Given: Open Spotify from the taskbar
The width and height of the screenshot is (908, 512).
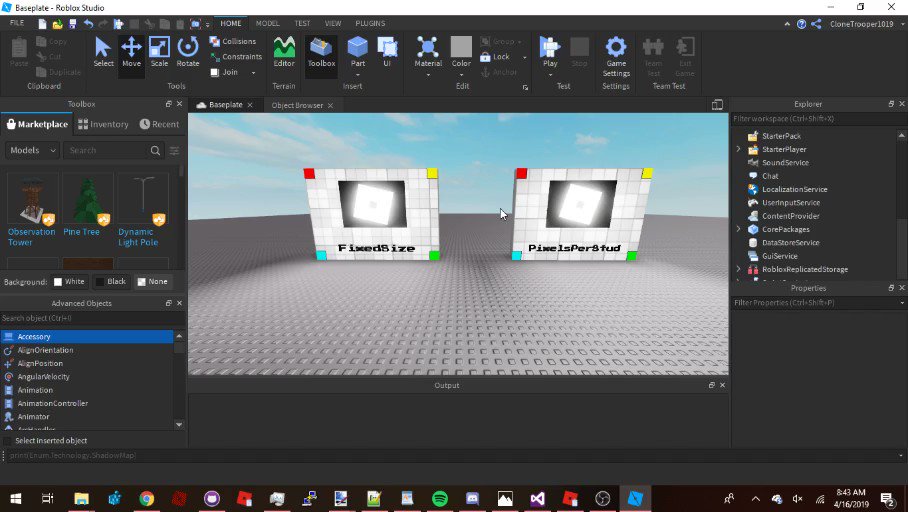Looking at the screenshot, I should click(x=440, y=498).
